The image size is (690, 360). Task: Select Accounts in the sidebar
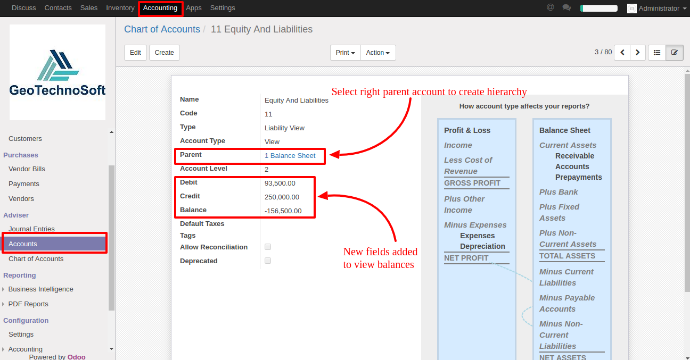55,243
